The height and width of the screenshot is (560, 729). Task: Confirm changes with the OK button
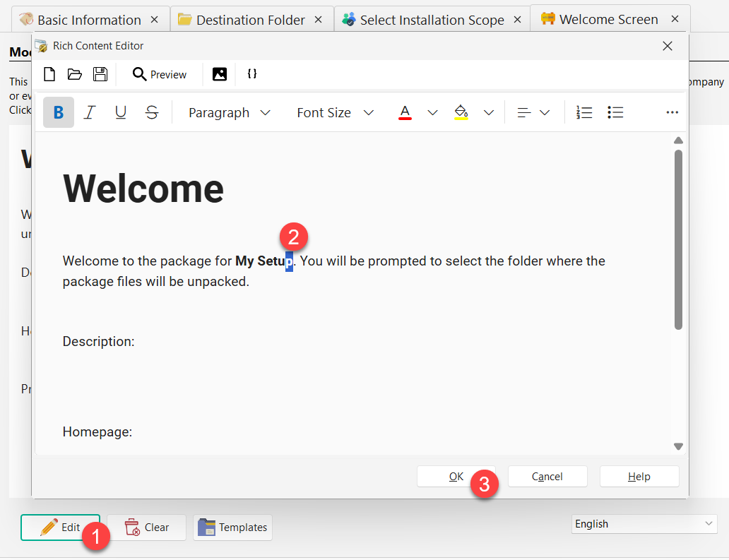coord(456,476)
